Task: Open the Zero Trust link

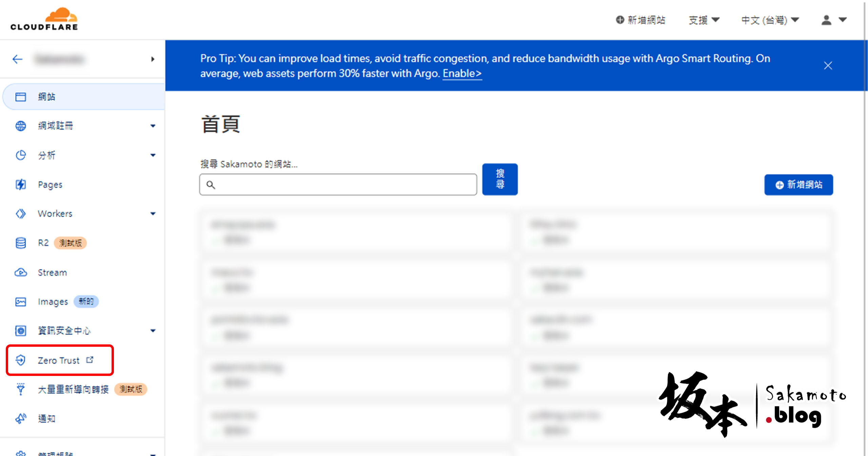Action: pos(59,360)
